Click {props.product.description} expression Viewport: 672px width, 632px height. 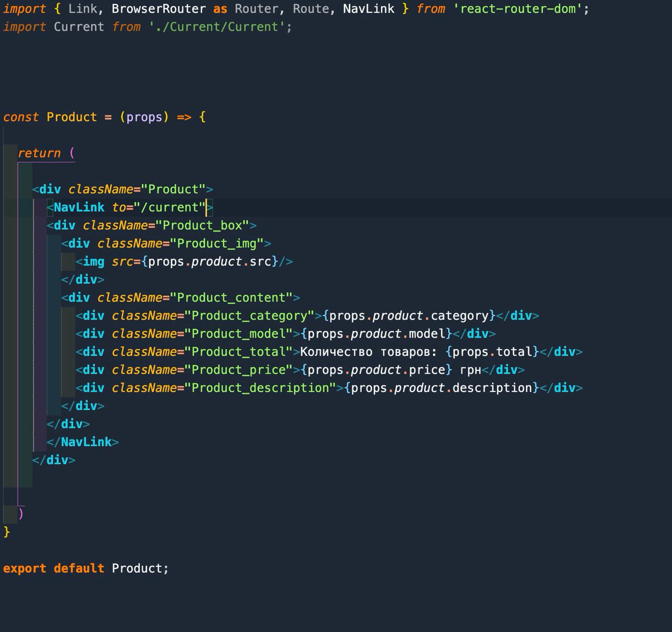[x=442, y=388]
